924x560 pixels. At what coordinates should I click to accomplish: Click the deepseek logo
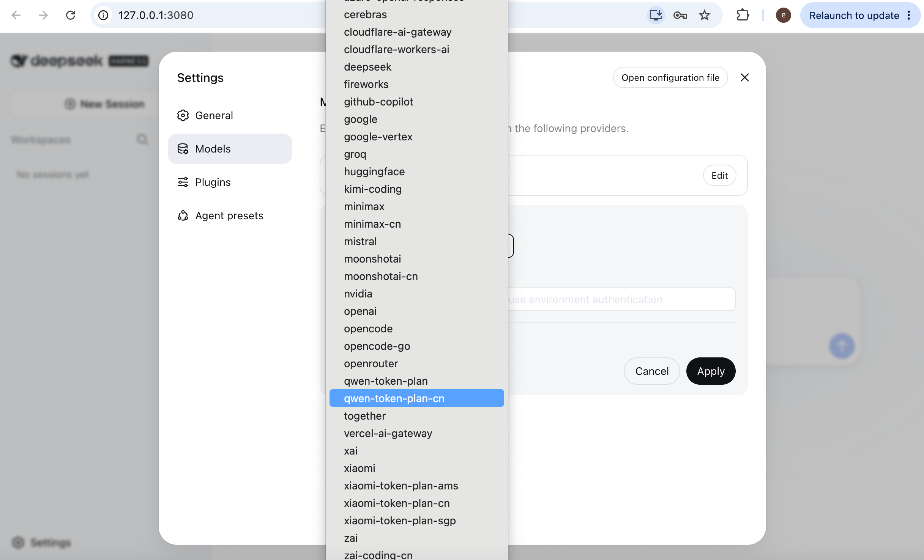[57, 61]
